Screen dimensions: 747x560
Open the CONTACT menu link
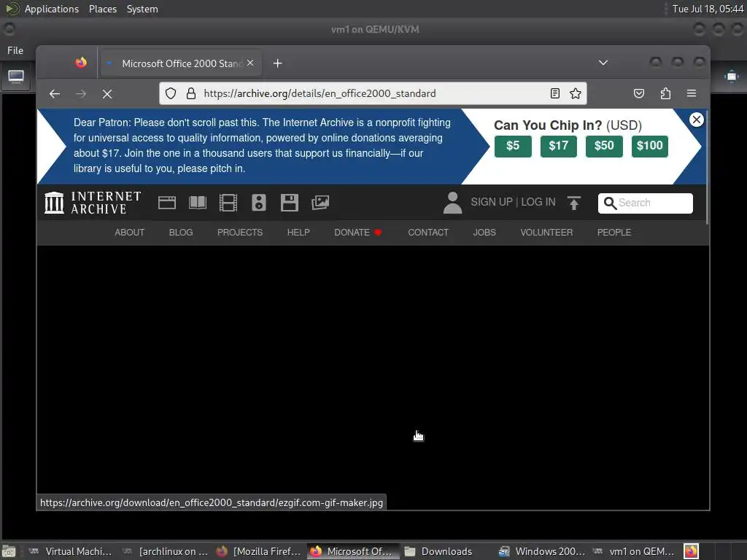tap(428, 233)
